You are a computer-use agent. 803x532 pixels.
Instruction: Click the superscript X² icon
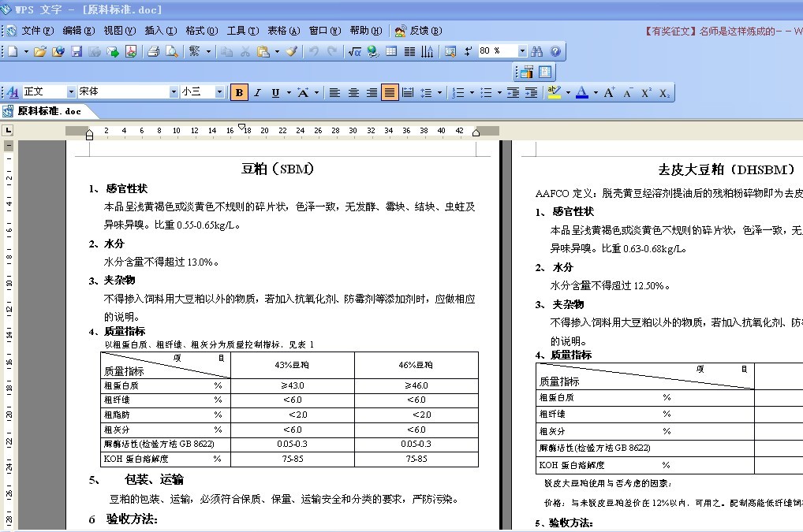coord(646,92)
